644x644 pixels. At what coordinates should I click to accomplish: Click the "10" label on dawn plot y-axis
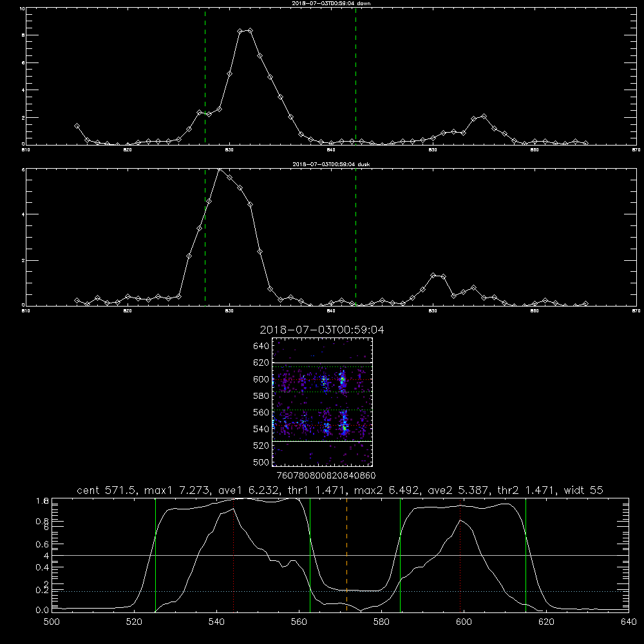tap(22, 8)
